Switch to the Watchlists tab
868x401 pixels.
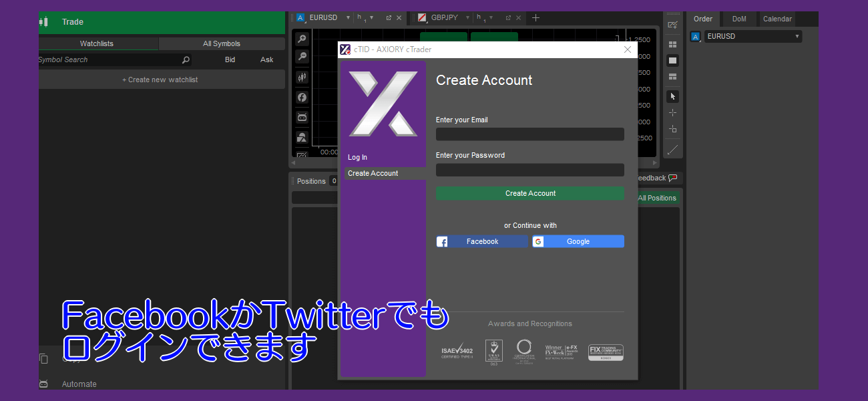(x=97, y=44)
